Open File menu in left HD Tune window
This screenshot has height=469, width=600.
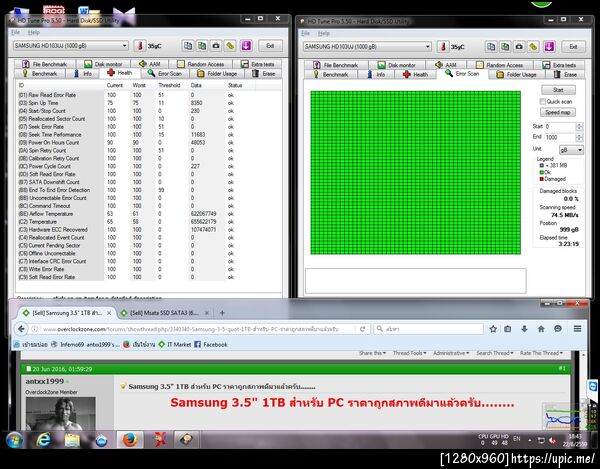15,32
